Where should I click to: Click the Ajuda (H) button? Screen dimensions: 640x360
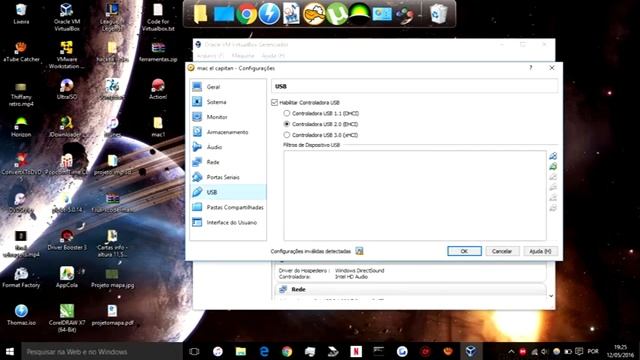pos(540,251)
